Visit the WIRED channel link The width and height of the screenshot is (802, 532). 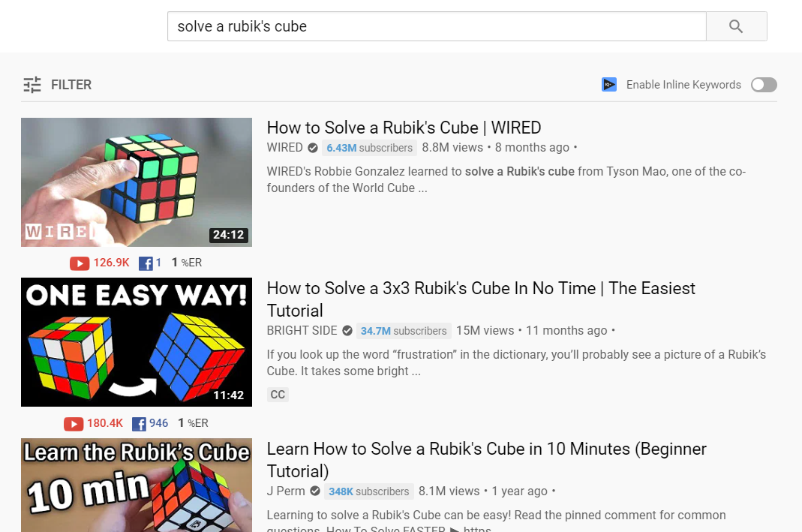pyautogui.click(x=285, y=147)
